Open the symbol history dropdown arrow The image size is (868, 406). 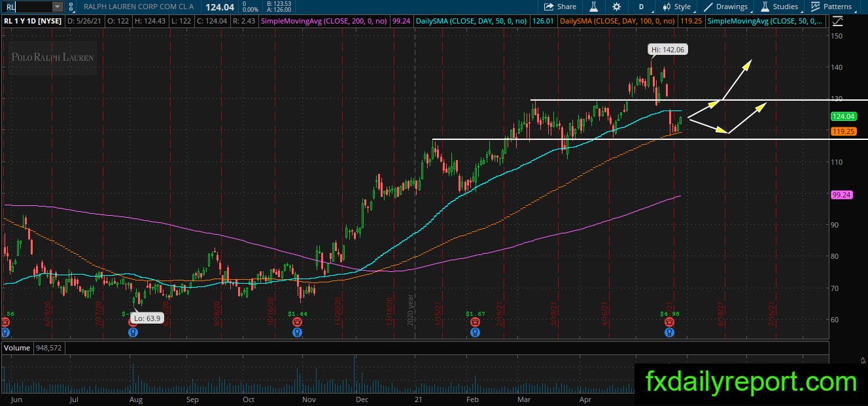click(x=58, y=7)
